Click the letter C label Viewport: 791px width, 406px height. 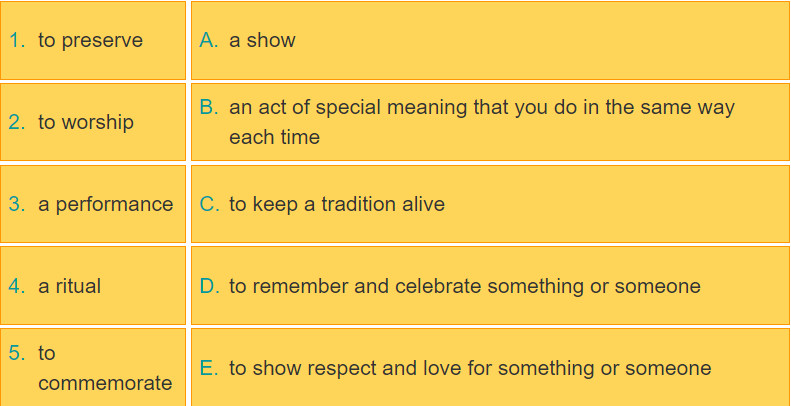click(209, 204)
